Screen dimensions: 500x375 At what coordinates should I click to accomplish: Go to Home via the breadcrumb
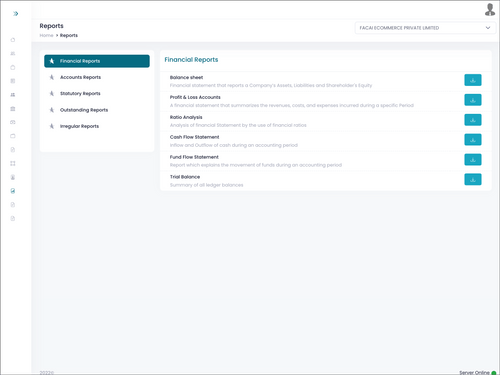[46, 35]
